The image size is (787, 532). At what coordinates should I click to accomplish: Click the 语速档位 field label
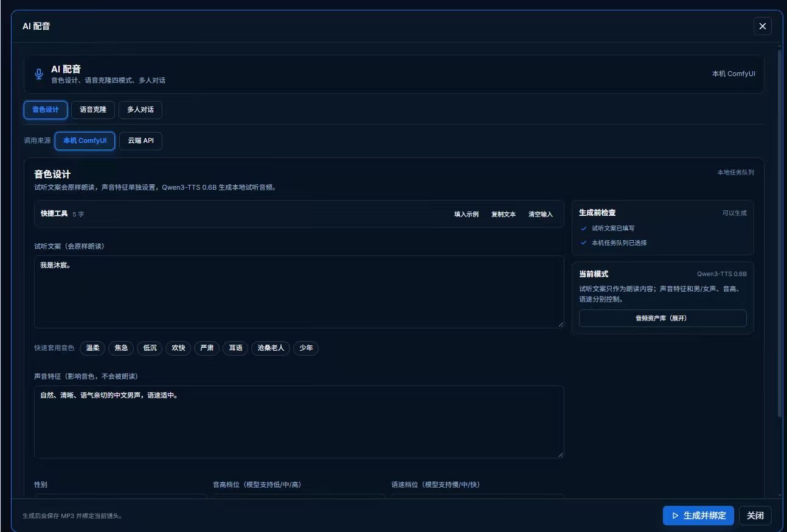tap(435, 485)
